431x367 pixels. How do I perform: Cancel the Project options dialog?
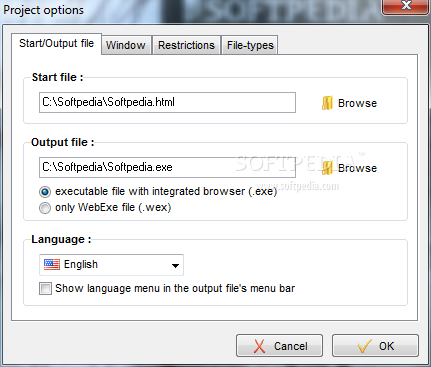[x=279, y=346]
